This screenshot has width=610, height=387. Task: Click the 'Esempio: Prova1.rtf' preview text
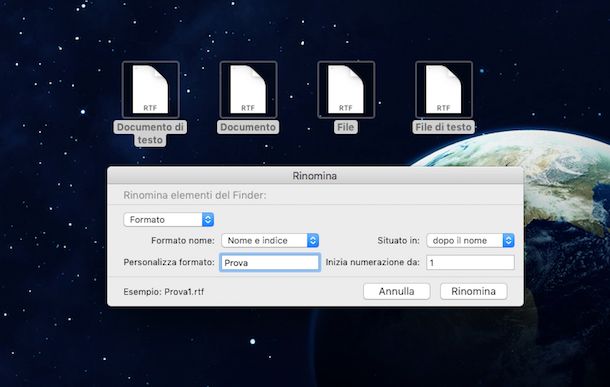click(163, 292)
